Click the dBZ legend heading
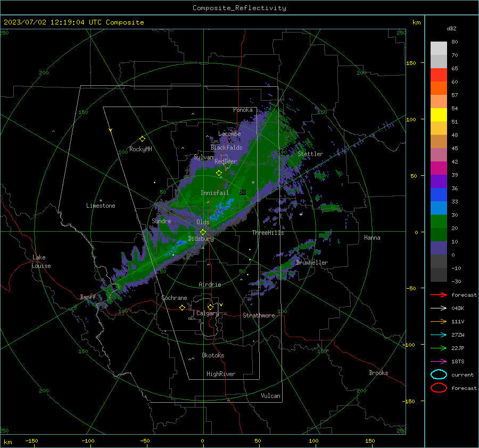 [451, 29]
